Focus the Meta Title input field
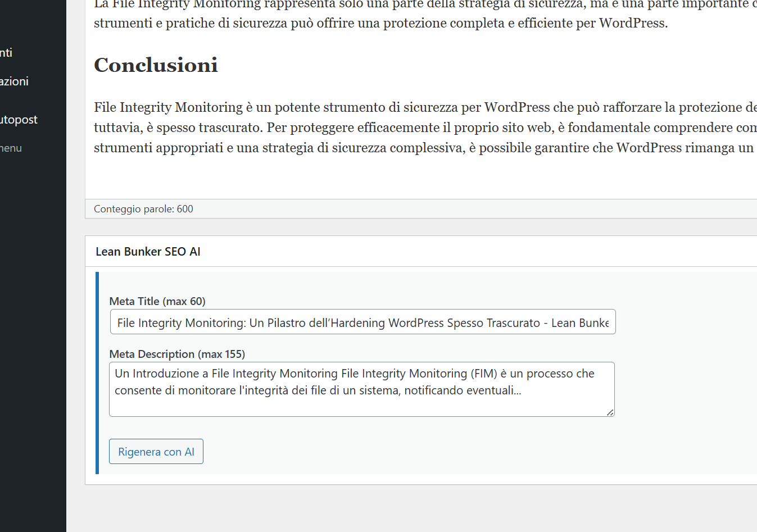The height and width of the screenshot is (532, 757). pyautogui.click(x=362, y=322)
